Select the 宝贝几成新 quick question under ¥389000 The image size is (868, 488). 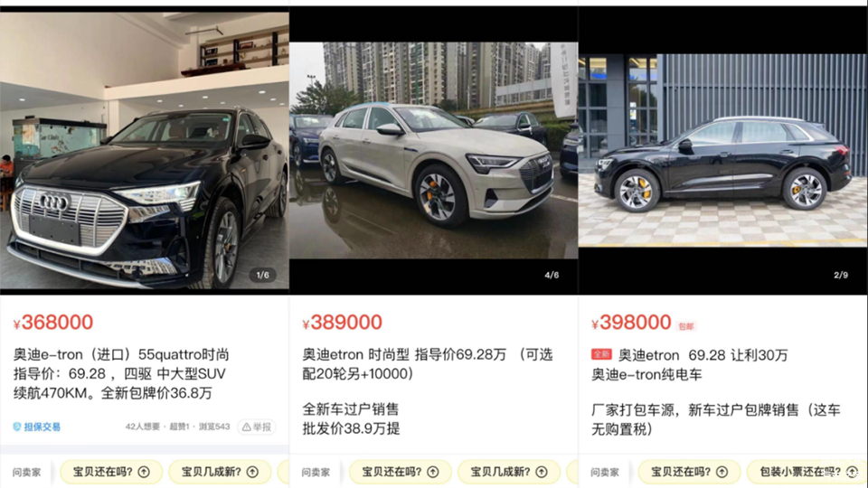[x=509, y=472]
